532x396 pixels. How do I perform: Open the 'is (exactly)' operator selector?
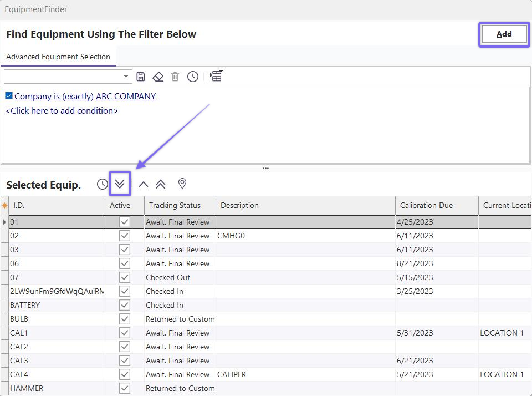[73, 96]
